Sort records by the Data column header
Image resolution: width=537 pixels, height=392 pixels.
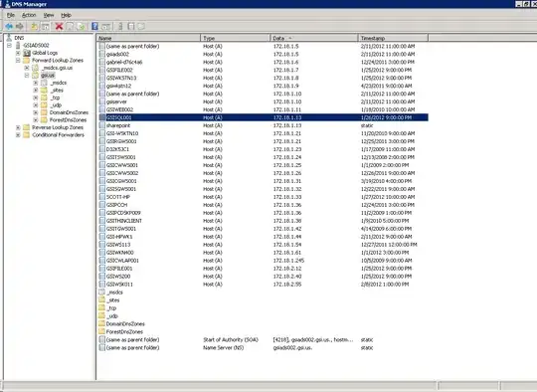coord(314,38)
